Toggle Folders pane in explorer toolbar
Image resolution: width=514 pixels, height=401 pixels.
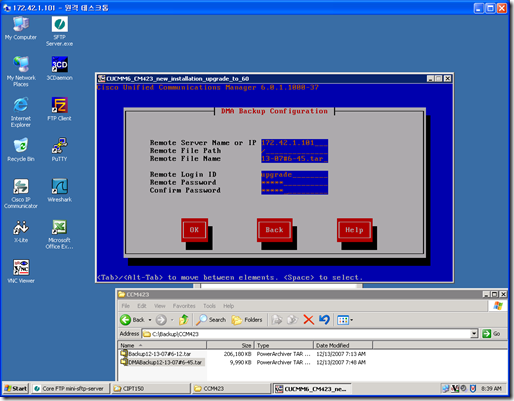pyautogui.click(x=247, y=320)
